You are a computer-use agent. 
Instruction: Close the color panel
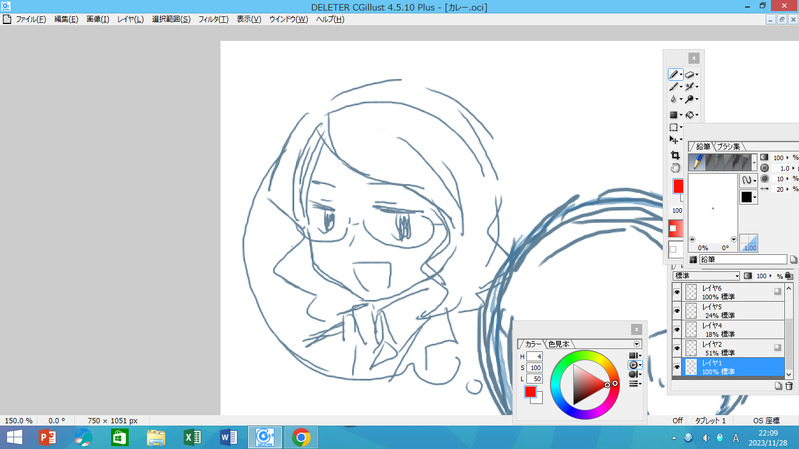[x=636, y=329]
